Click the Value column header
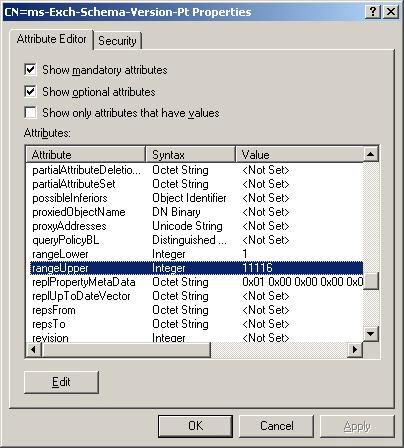Viewport: 404px width, 448px height. click(x=299, y=155)
